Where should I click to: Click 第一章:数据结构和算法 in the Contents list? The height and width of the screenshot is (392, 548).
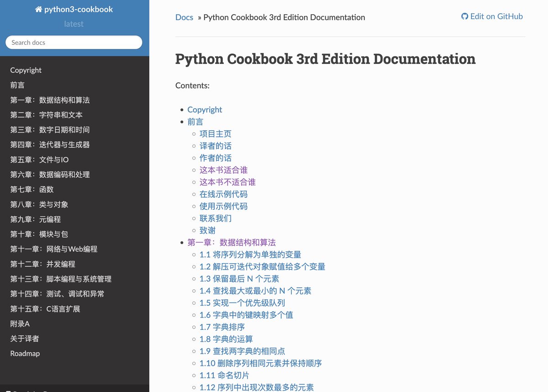click(x=232, y=243)
